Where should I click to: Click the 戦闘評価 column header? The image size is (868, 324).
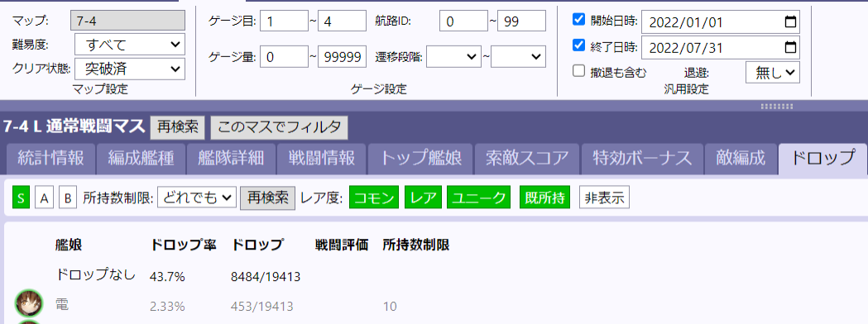click(342, 245)
